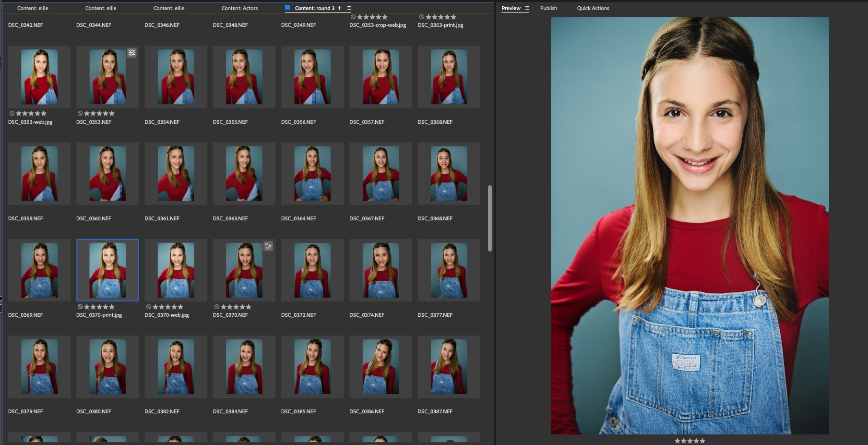Click the reject icon above DSC_0353-print.jpg
This screenshot has width=868, height=445.
click(421, 16)
